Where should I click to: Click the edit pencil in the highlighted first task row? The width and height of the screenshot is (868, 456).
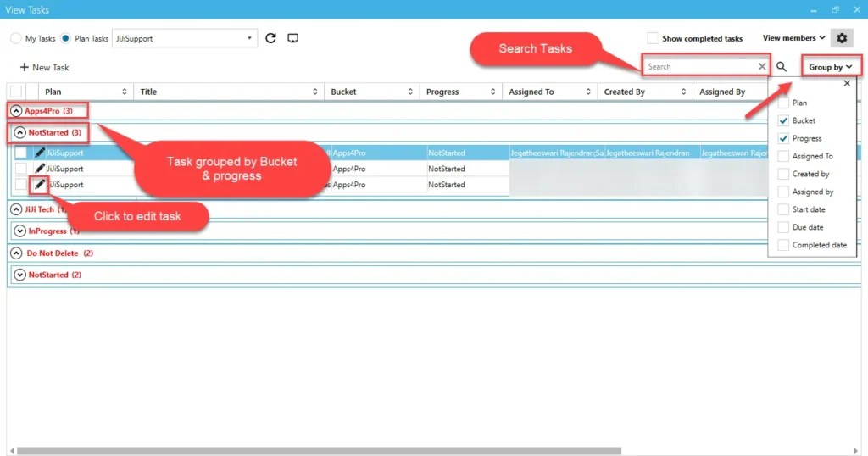pos(40,153)
